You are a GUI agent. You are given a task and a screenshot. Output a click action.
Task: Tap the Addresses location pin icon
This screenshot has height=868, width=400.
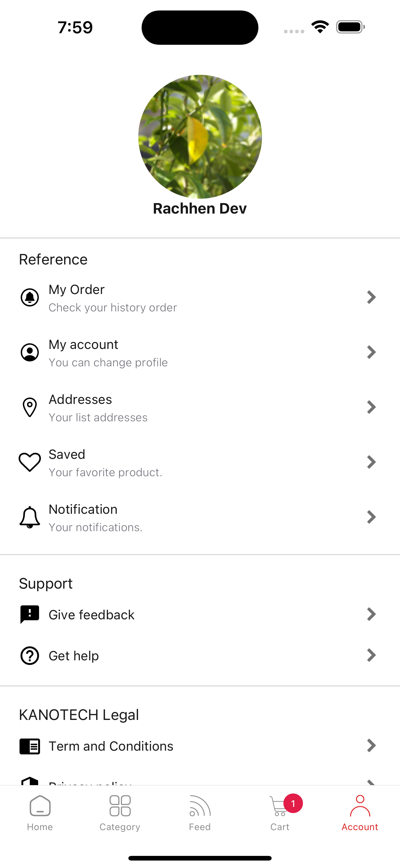[30, 407]
